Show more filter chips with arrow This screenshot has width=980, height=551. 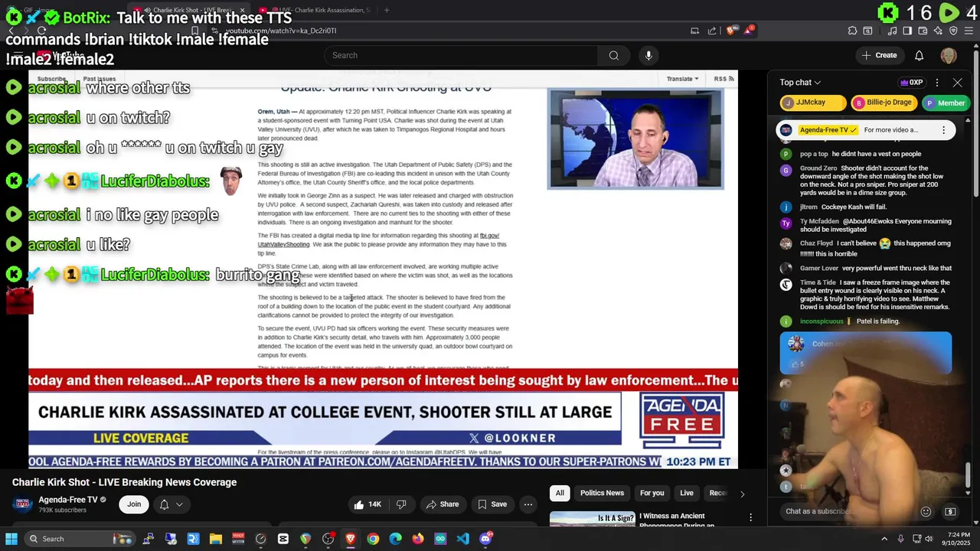(742, 494)
